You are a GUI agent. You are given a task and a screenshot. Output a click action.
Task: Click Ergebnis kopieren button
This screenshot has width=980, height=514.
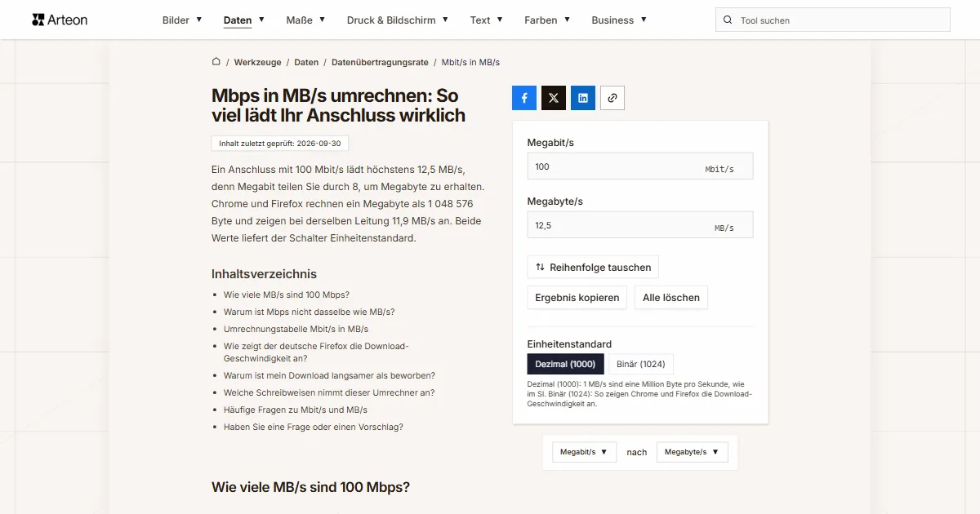[x=577, y=298]
